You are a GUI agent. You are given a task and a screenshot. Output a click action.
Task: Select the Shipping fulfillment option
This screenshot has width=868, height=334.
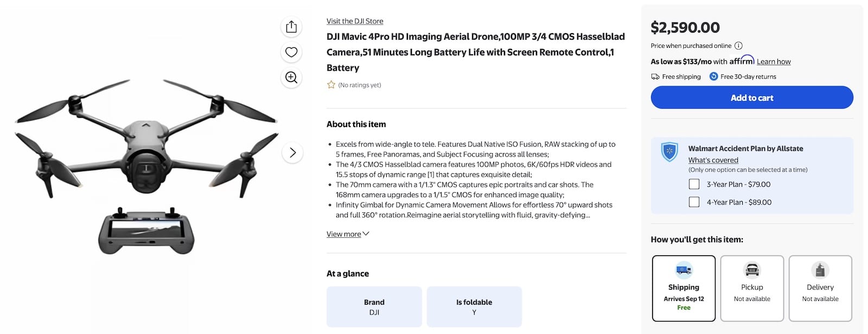click(684, 288)
